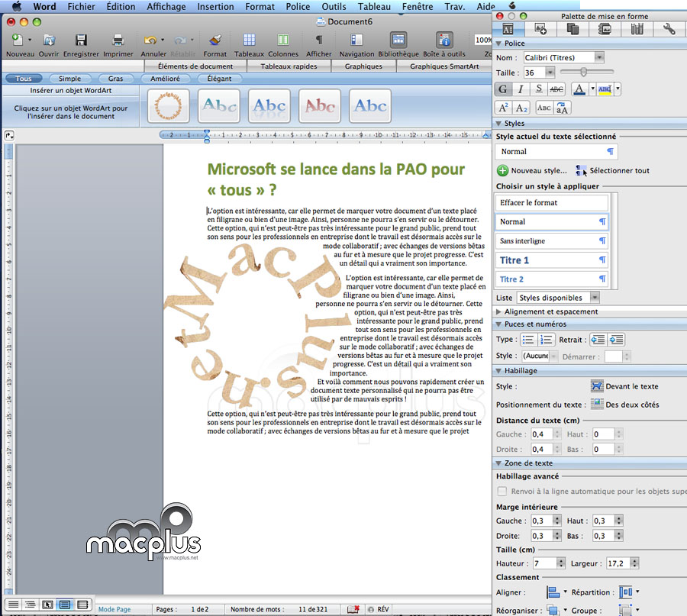Click the Navigation toolbar icon

point(356,40)
